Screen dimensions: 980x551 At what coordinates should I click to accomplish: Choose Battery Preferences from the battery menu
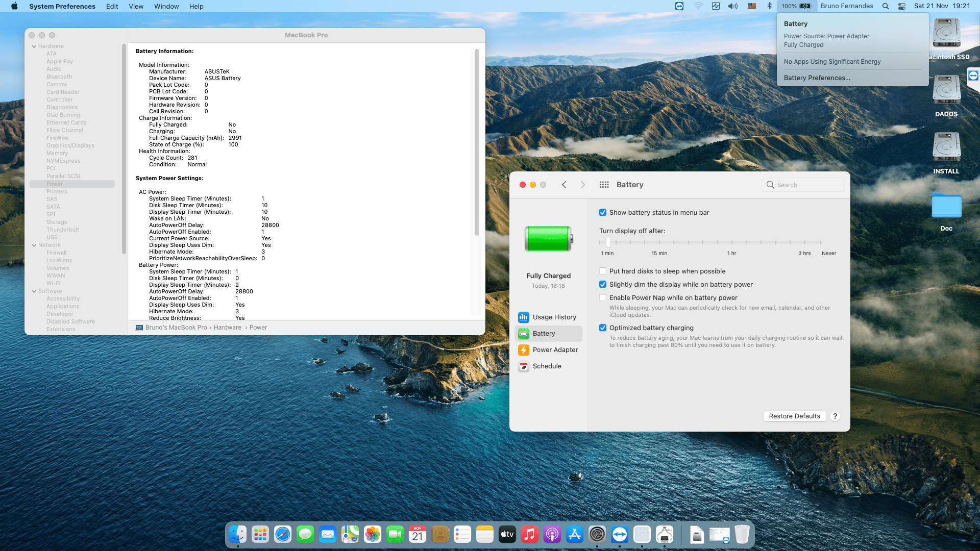point(817,78)
